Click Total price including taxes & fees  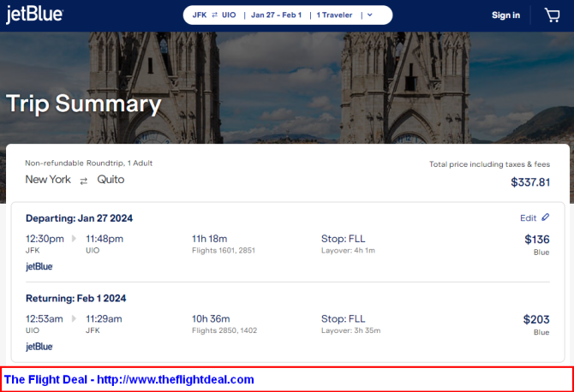tap(489, 164)
